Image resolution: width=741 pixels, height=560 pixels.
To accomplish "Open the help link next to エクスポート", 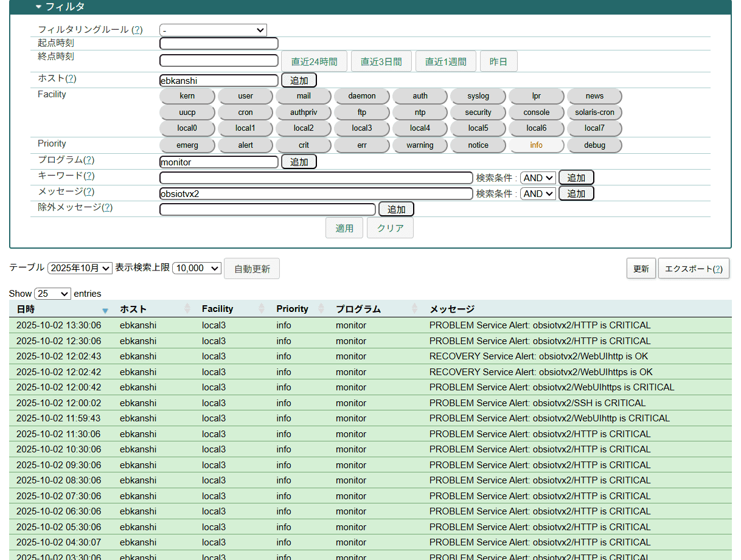I will point(717,269).
